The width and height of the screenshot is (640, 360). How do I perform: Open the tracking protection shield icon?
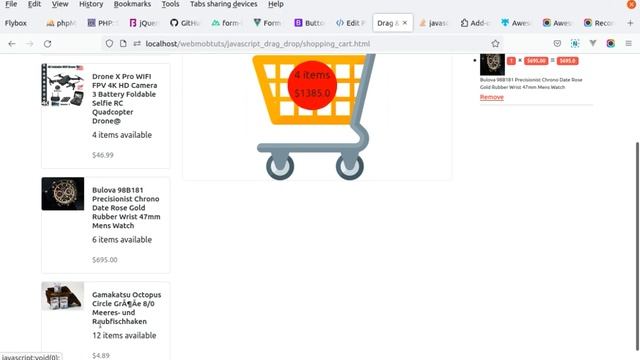109,43
